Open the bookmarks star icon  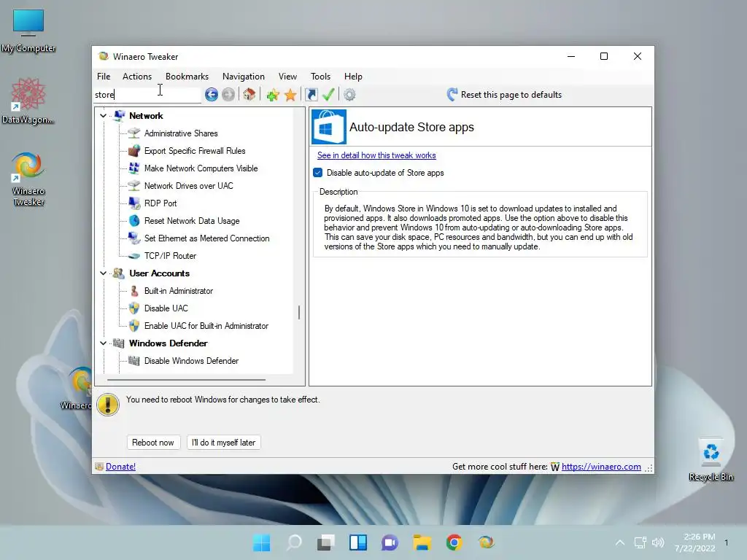click(x=290, y=95)
